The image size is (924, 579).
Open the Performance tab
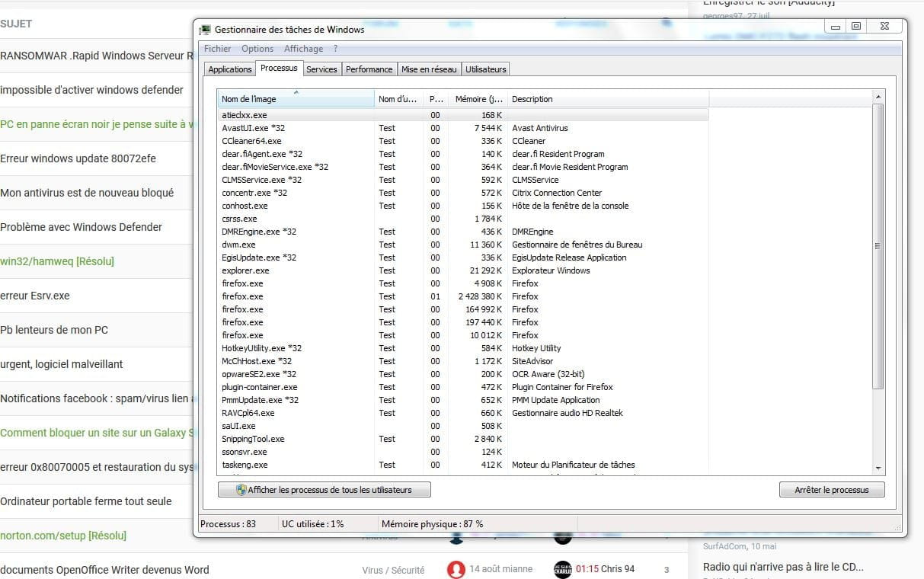coord(369,69)
